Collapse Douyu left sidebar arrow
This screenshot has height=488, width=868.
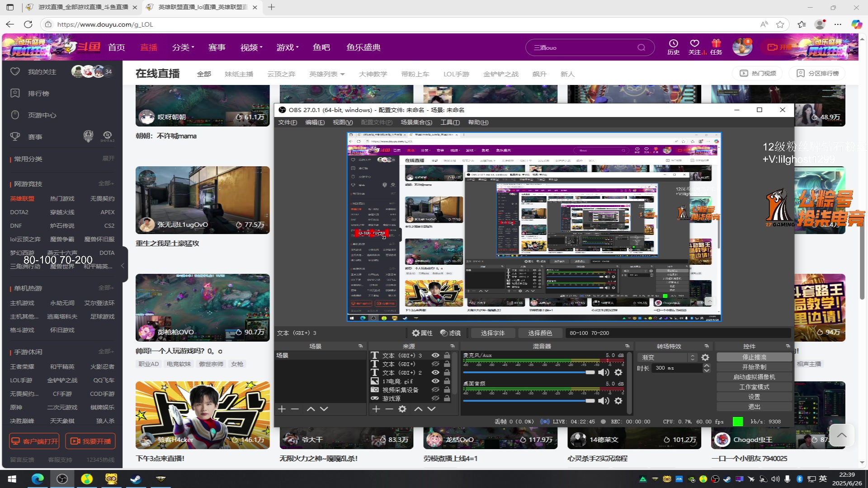point(123,266)
